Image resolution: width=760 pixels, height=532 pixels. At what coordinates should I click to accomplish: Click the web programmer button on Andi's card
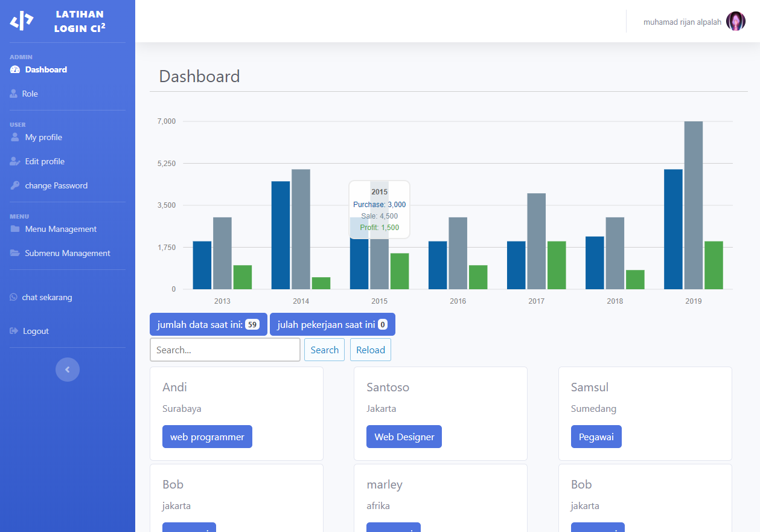(x=207, y=437)
